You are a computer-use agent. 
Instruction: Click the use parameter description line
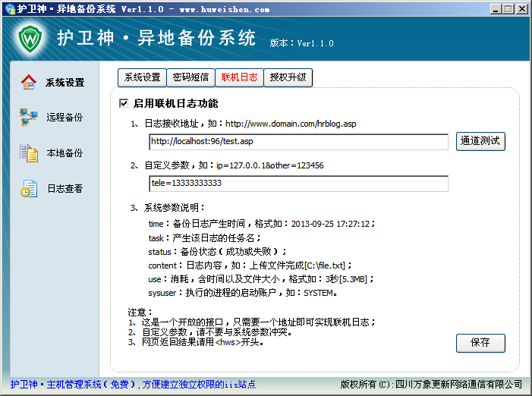click(x=260, y=279)
